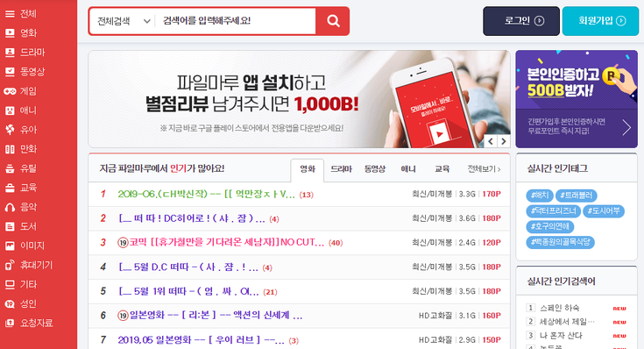
Task: Select the 만화 book icon
Action: click(10, 149)
